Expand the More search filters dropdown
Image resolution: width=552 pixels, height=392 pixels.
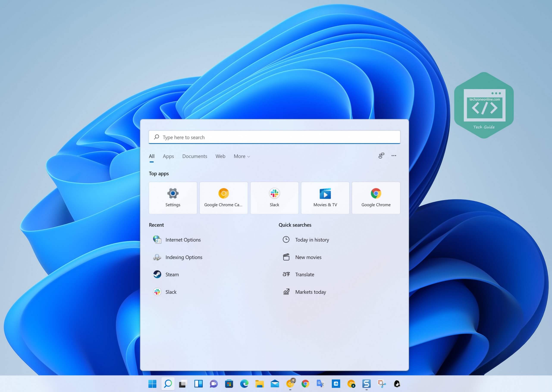[x=241, y=156]
